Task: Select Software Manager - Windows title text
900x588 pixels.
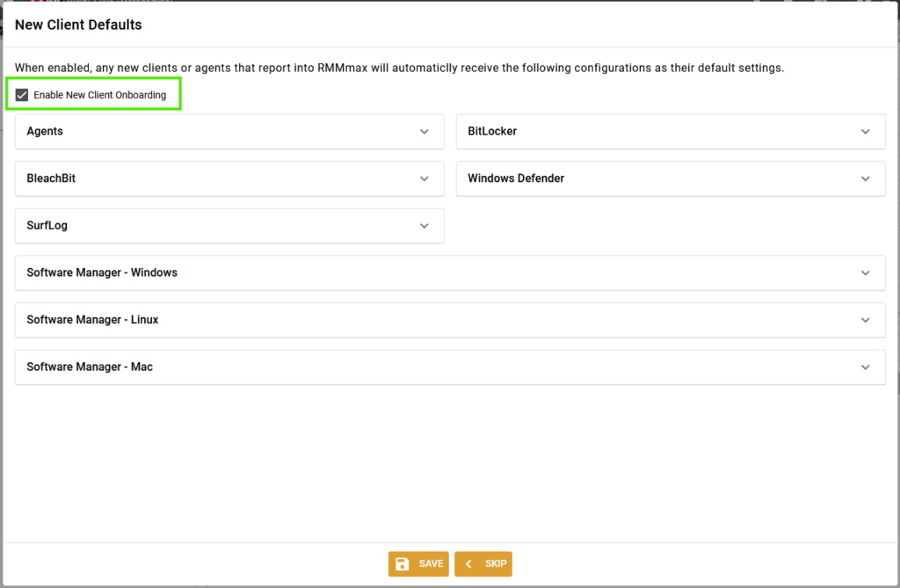Action: tap(102, 272)
